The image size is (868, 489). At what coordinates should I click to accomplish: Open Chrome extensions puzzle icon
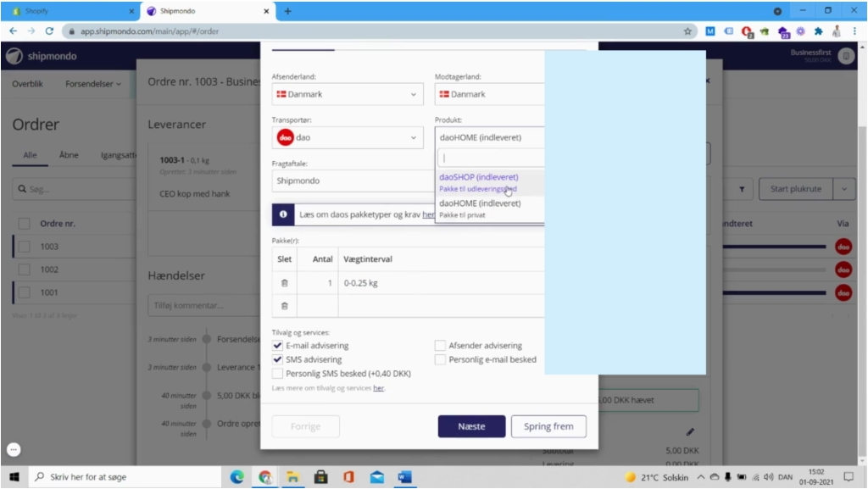(x=818, y=31)
